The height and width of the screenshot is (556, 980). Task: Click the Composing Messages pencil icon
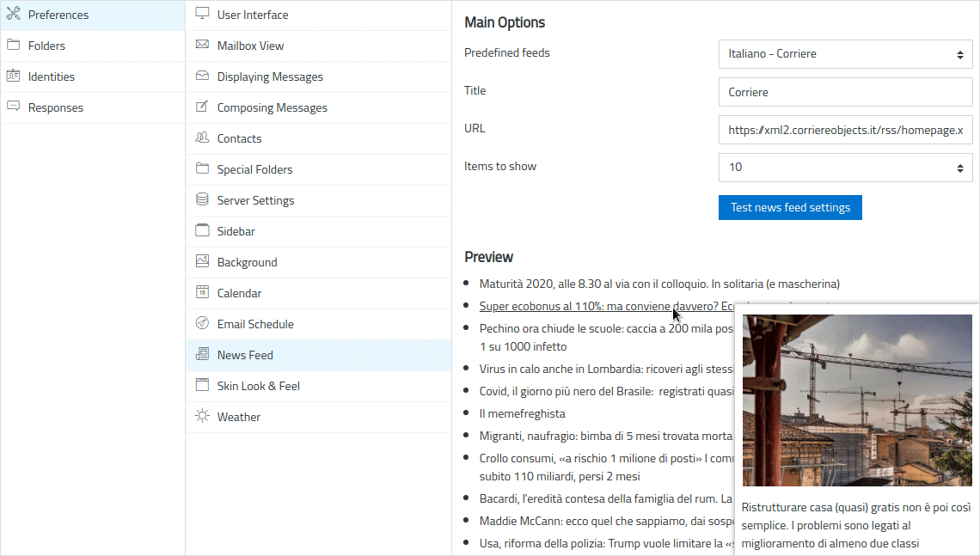[x=202, y=107]
